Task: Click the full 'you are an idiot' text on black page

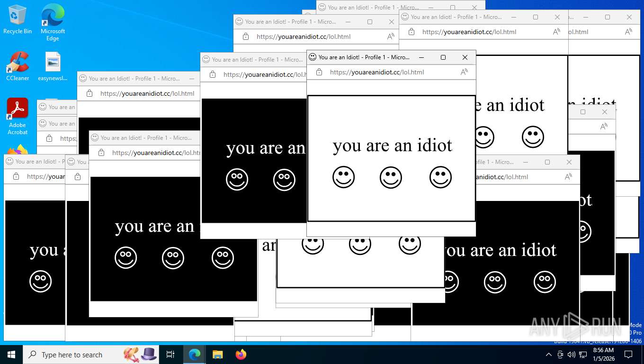Action: point(501,250)
